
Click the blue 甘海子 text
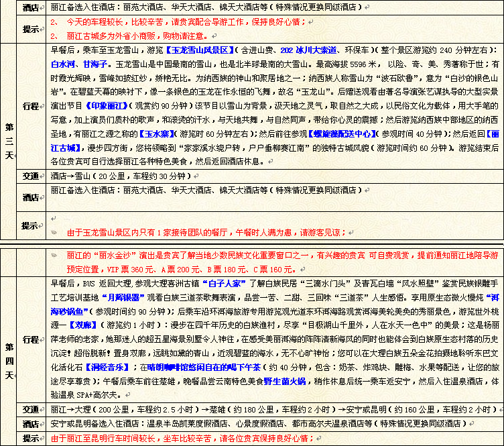coord(96,62)
